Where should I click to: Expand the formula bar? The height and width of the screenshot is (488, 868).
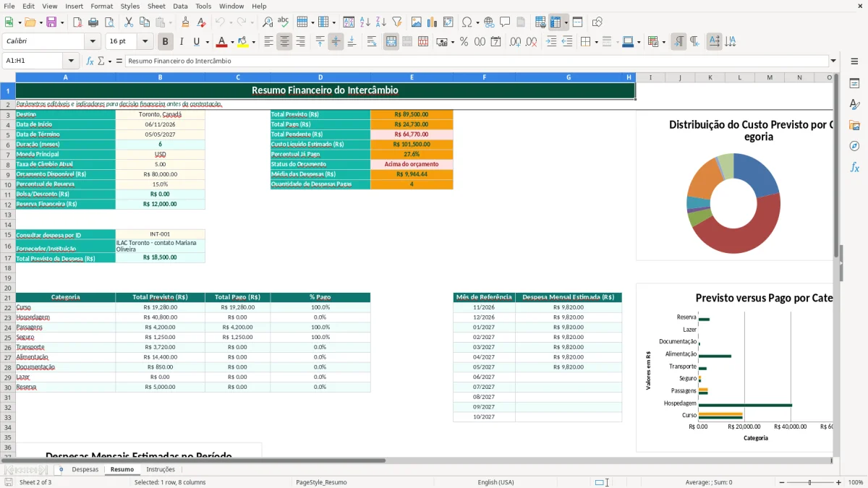pyautogui.click(x=833, y=61)
